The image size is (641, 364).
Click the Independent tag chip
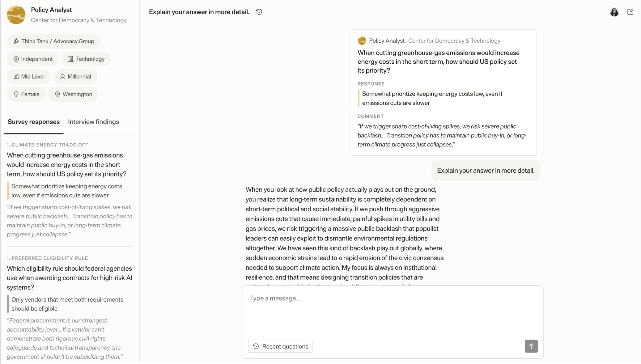coord(33,59)
